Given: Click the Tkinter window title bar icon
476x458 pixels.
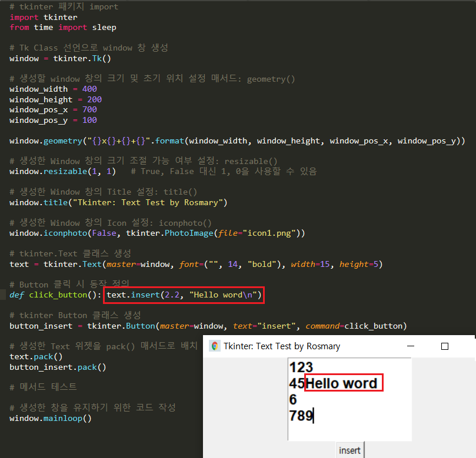Looking at the screenshot, I should point(215,346).
